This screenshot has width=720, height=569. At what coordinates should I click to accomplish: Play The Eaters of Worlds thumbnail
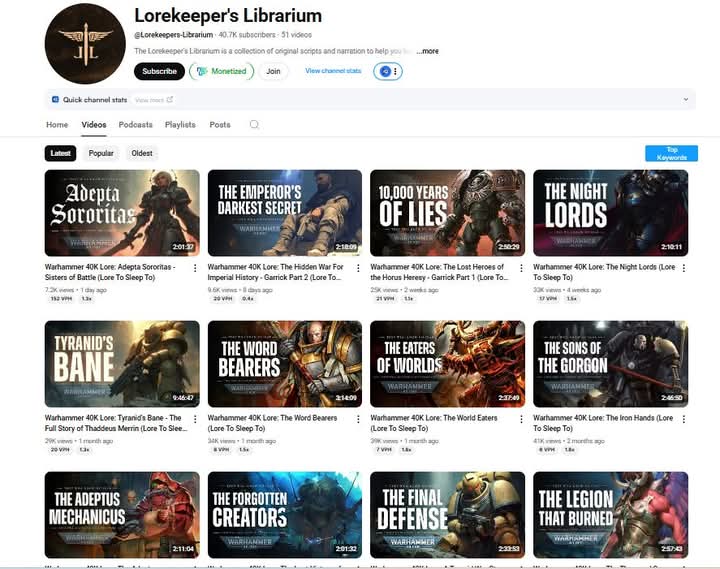[448, 364]
